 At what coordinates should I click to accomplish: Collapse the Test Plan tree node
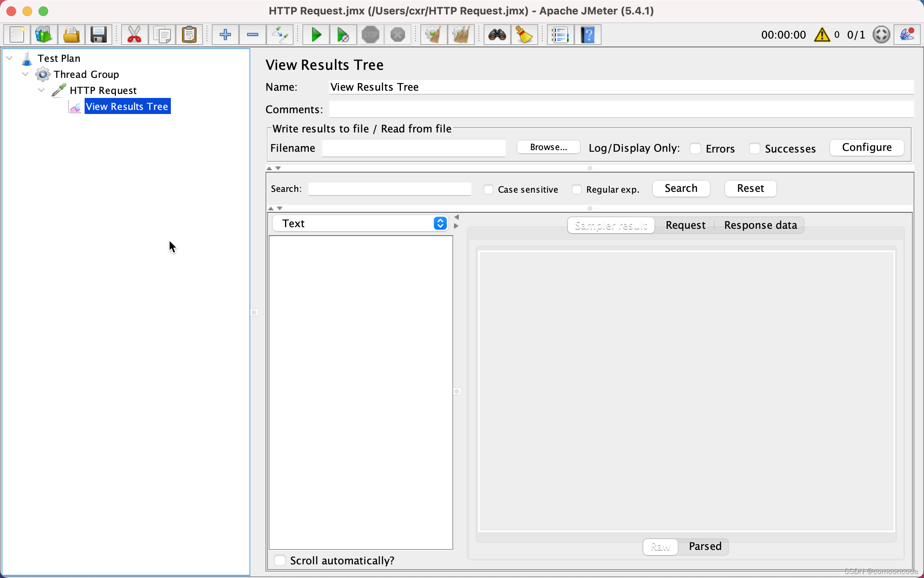10,58
